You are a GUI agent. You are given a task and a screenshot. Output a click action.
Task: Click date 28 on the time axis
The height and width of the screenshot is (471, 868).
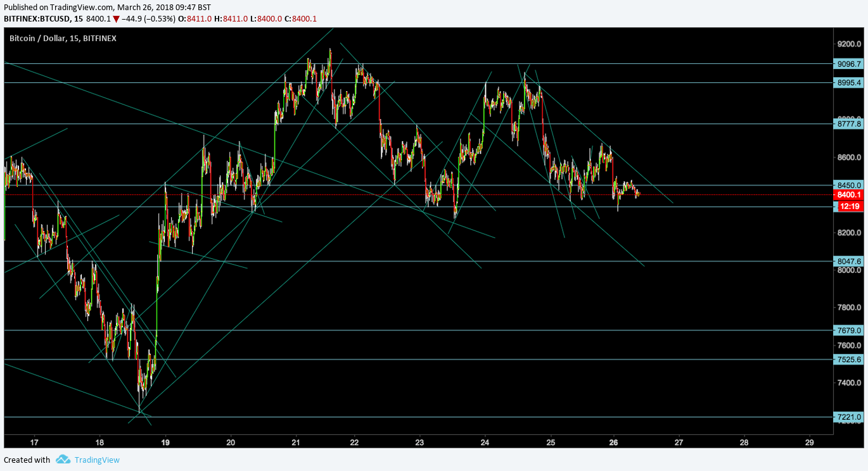point(744,442)
